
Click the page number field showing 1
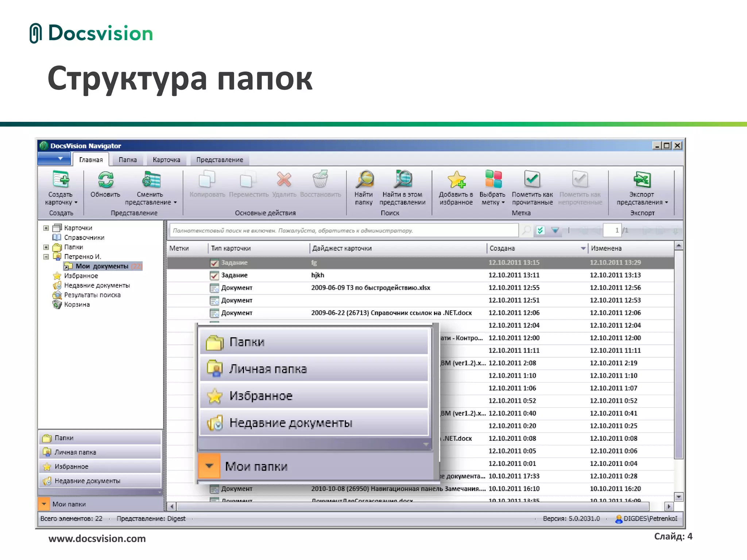click(612, 230)
